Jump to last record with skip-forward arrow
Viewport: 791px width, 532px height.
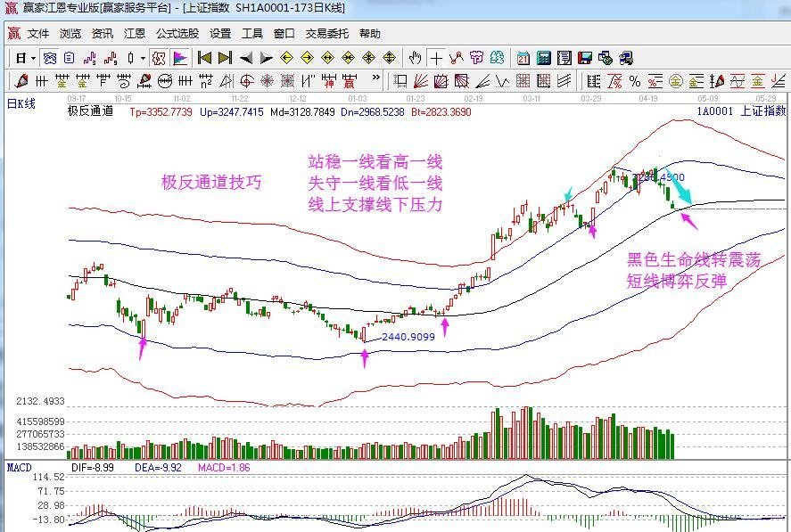[x=225, y=58]
